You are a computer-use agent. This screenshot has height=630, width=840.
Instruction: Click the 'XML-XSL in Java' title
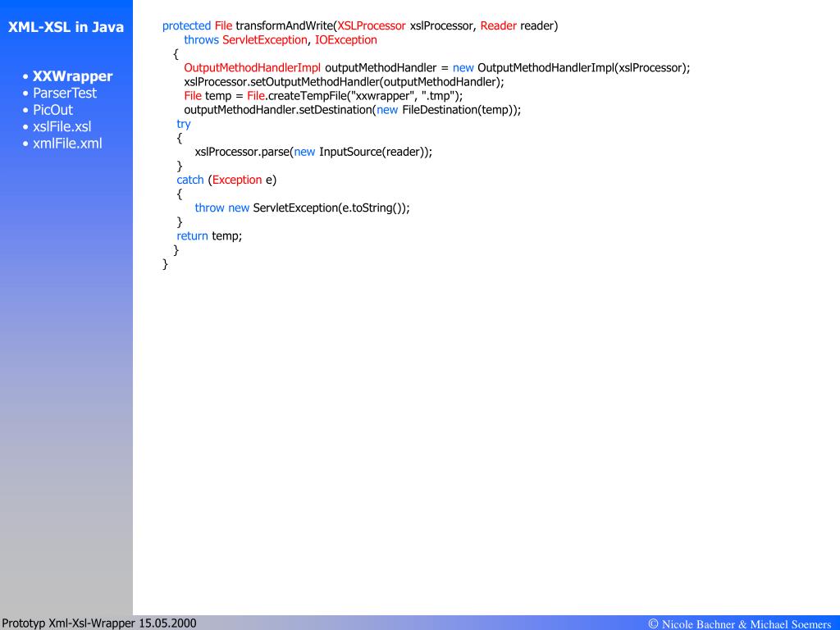click(x=66, y=27)
